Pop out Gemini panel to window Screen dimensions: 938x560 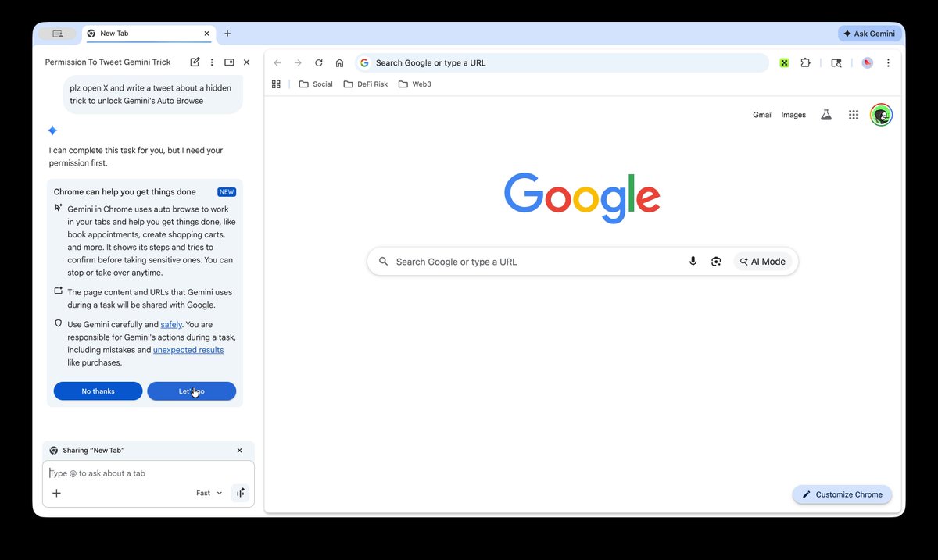point(229,62)
